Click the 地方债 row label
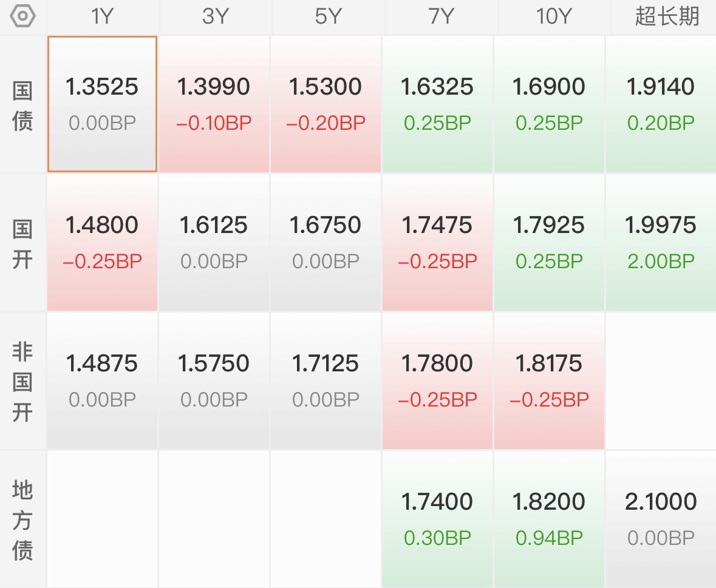The height and width of the screenshot is (588, 716). click(22, 519)
